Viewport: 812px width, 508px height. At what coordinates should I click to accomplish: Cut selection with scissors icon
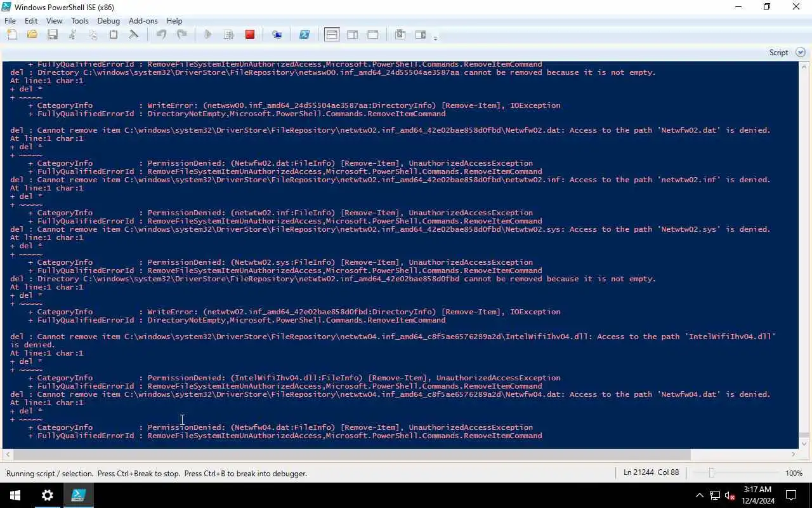coord(72,35)
